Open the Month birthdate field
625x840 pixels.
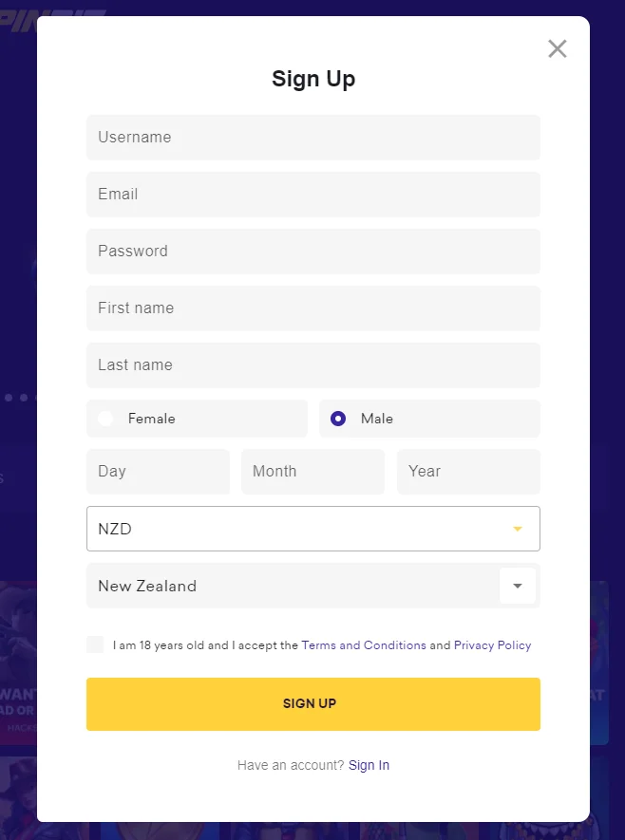(312, 472)
